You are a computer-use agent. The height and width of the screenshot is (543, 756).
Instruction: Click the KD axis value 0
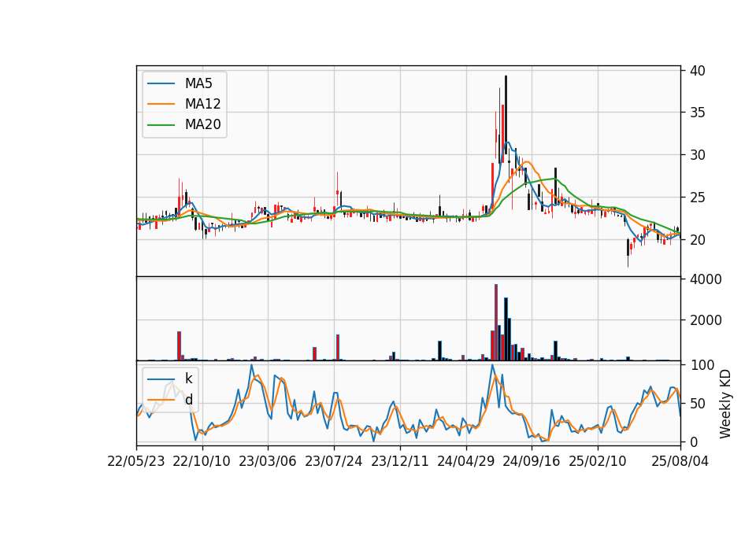click(694, 441)
